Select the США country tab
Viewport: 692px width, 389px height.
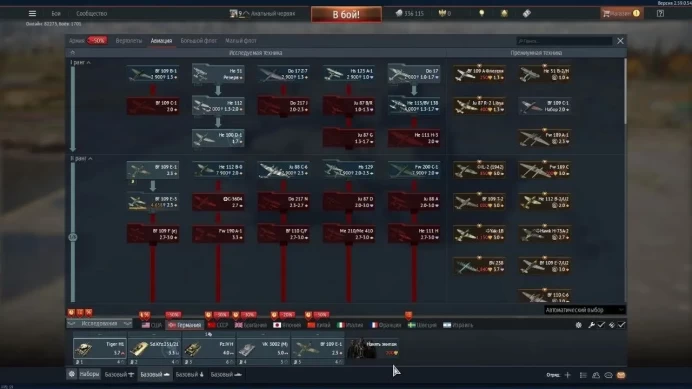click(x=152, y=325)
